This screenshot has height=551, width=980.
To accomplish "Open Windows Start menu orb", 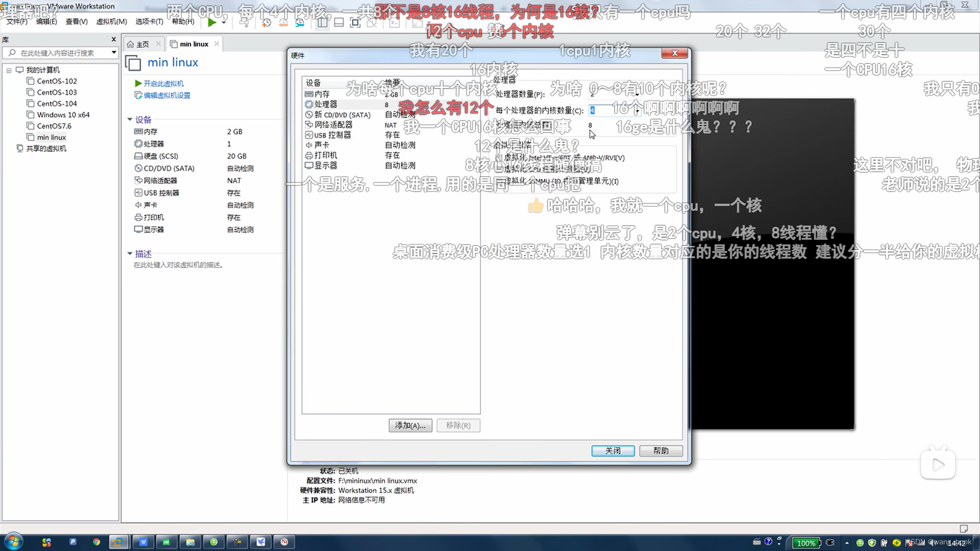I will point(14,541).
